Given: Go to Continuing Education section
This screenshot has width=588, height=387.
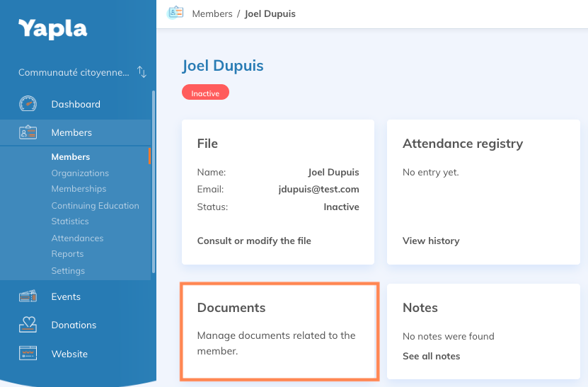Looking at the screenshot, I should pos(95,206).
